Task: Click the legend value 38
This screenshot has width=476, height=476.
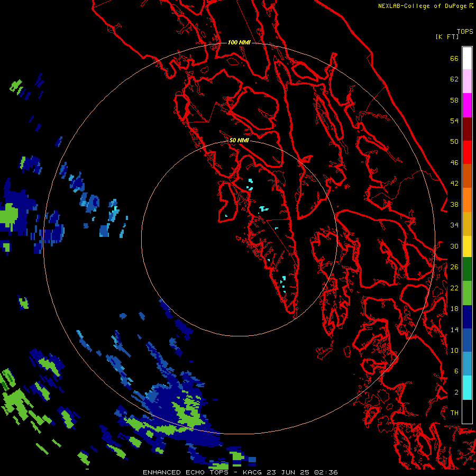Action: coord(454,204)
